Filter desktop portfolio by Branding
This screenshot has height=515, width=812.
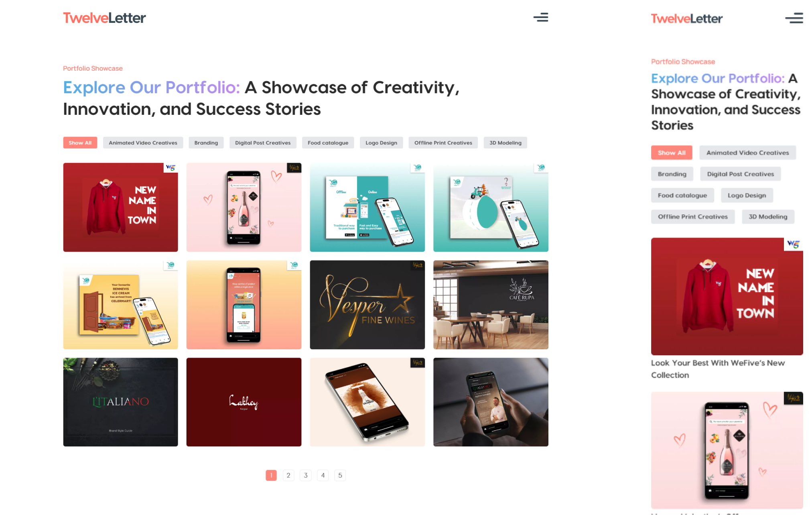tap(206, 142)
